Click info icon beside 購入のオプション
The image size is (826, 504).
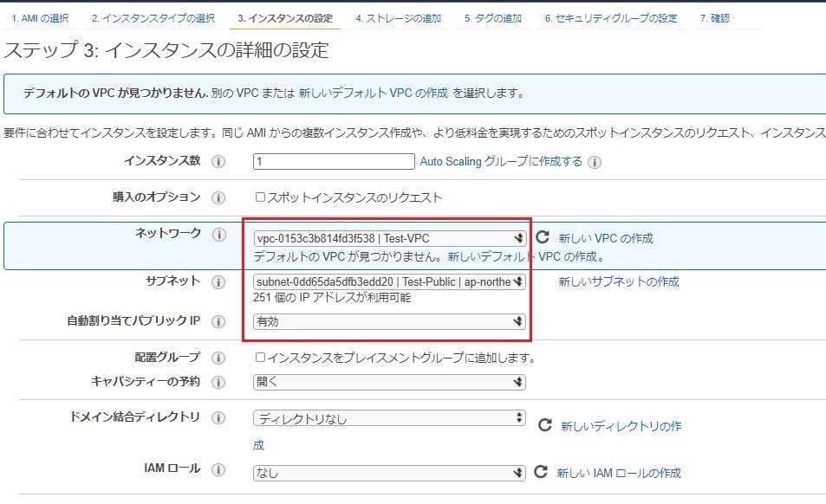click(x=218, y=197)
